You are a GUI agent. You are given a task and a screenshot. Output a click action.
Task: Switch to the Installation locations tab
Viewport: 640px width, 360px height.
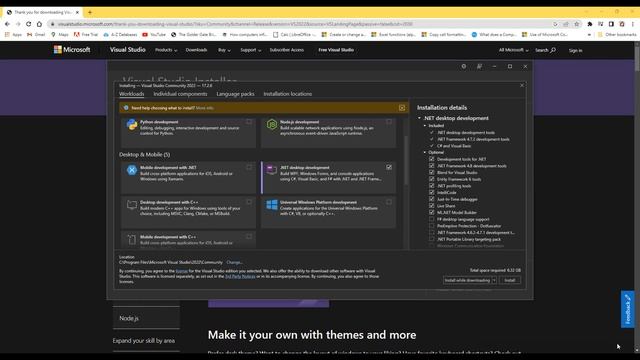[288, 94]
